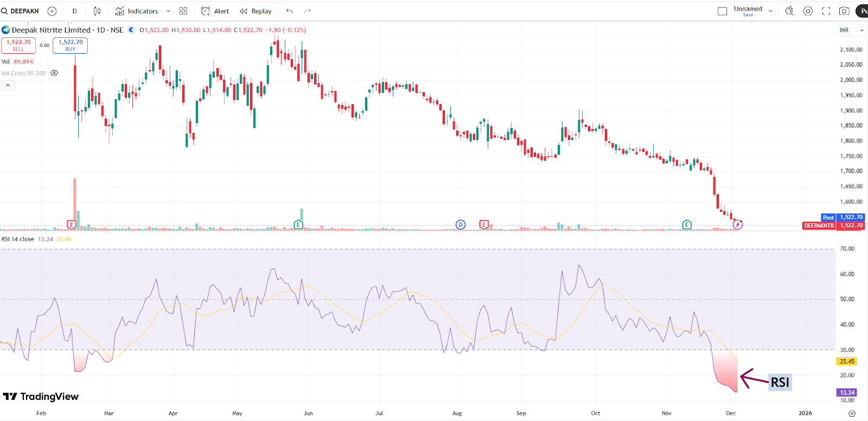The image size is (868, 421).
Task: Click the undo arrow in toolbar
Action: pyautogui.click(x=289, y=11)
